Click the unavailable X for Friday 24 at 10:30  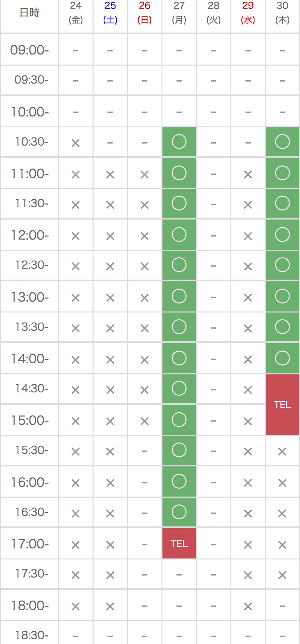76,143
